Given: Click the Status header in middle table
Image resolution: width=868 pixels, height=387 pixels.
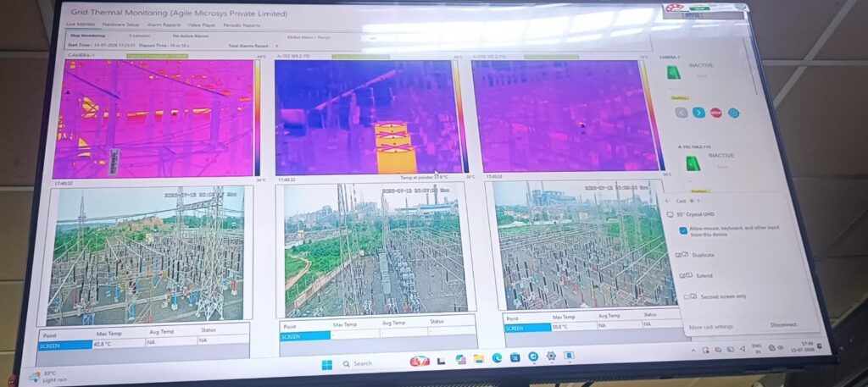Looking at the screenshot, I should pyautogui.click(x=437, y=321).
